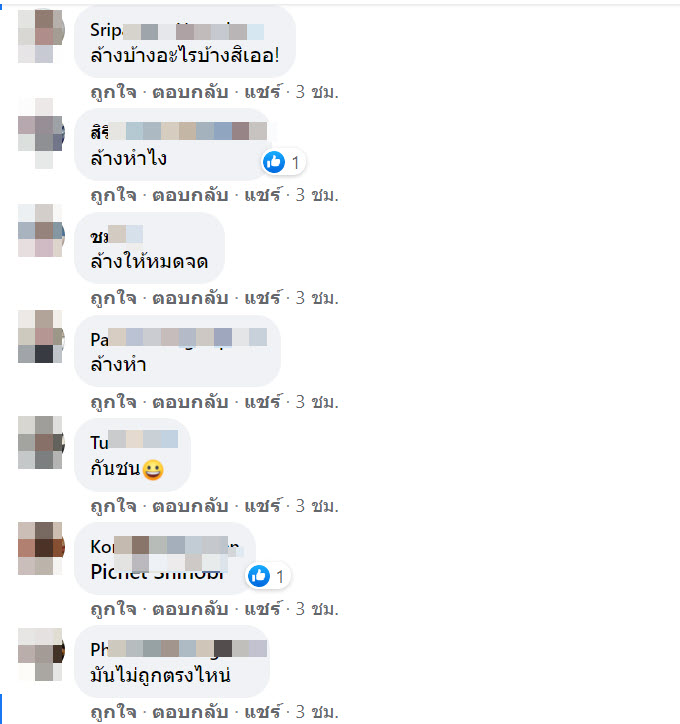Share the Pichet comment
Screen dimensions: 680x724
point(262,609)
